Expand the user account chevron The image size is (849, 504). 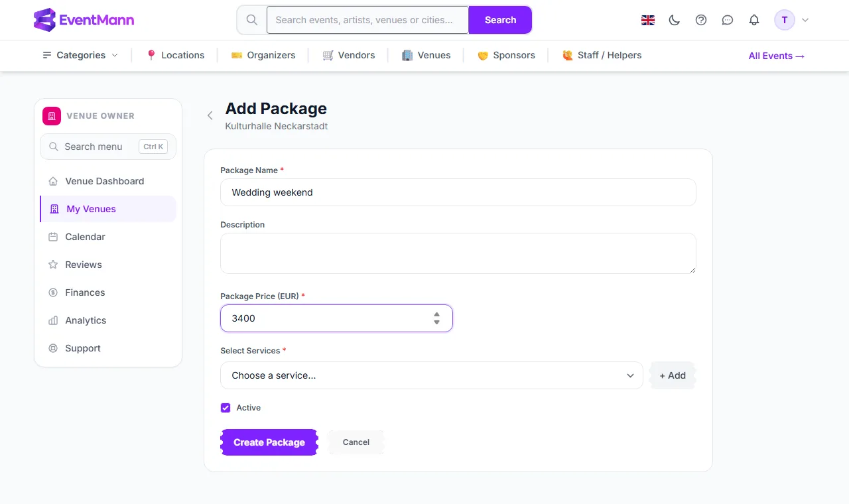tap(805, 20)
